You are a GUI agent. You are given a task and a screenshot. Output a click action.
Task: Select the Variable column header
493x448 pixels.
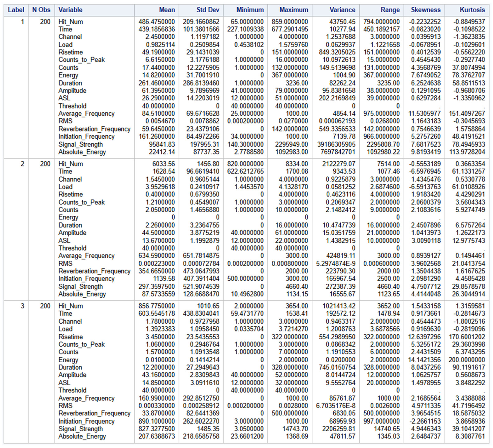tap(70, 10)
